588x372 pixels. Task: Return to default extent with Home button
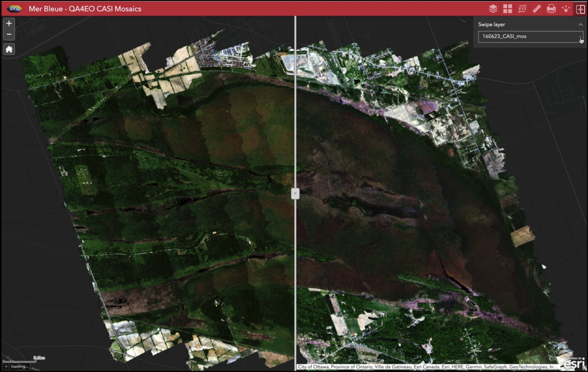(x=9, y=49)
